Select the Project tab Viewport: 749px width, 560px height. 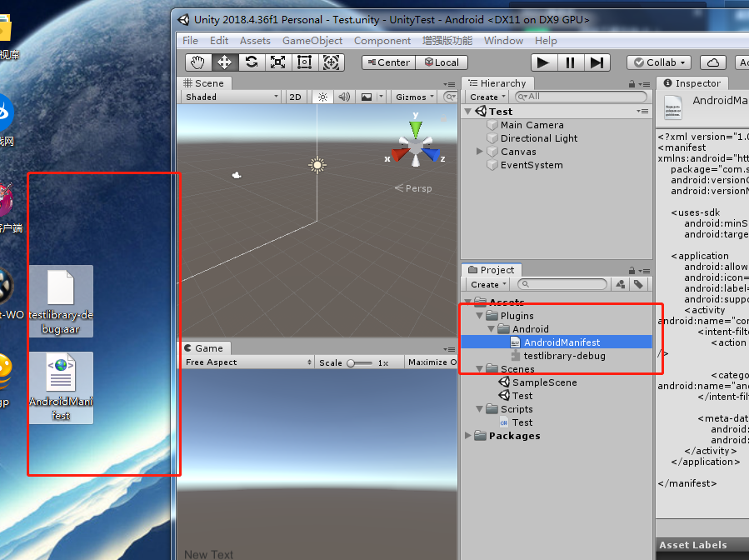(492, 270)
